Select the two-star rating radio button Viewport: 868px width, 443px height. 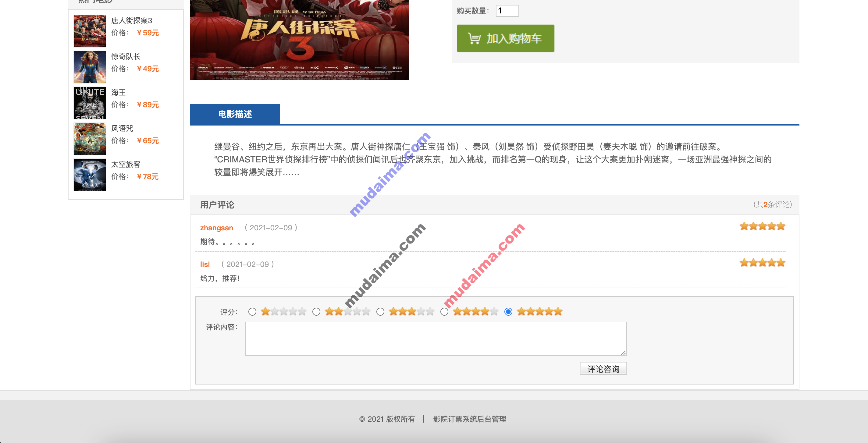point(316,312)
